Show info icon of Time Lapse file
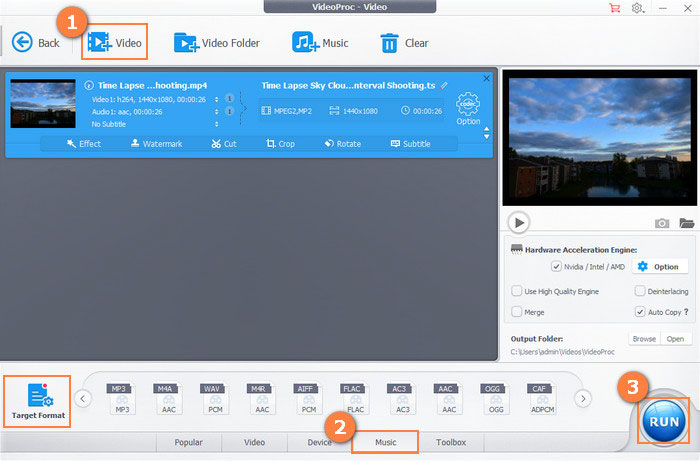Image resolution: width=700 pixels, height=461 pixels. coord(89,85)
